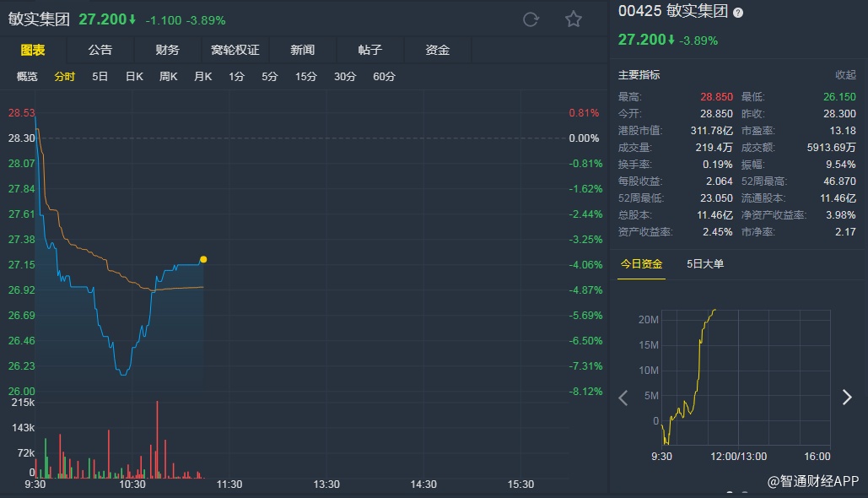Click the 10:30 marker on time axis
868x498 pixels.
[x=132, y=484]
